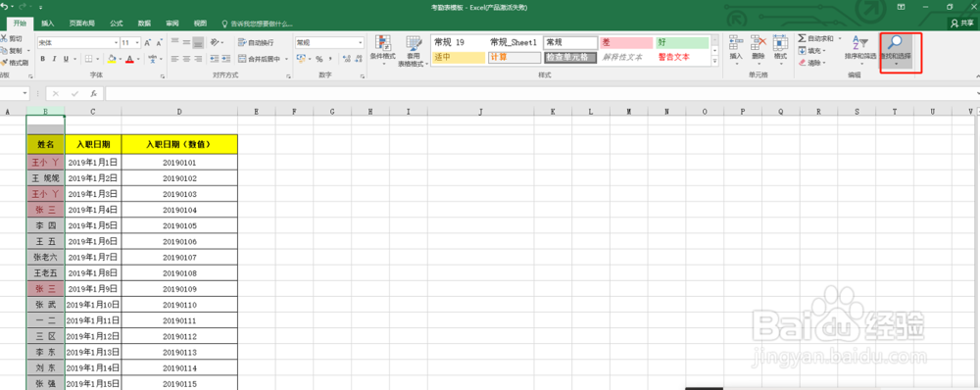
Task: Cut selection with 剪切 scissors button
Action: [x=11, y=39]
